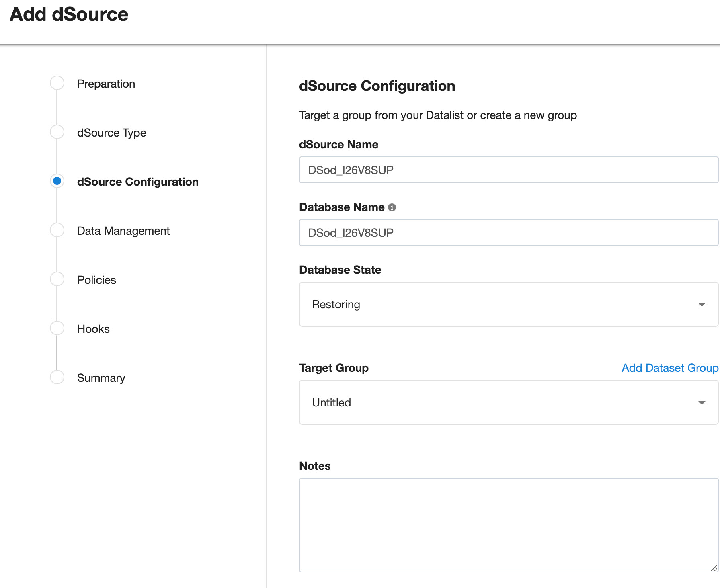Click the filled dSource Configuration step indicator
The image size is (720, 588).
click(x=57, y=181)
